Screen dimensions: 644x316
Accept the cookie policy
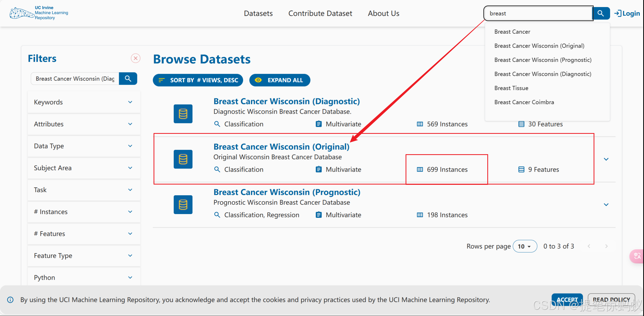(x=567, y=300)
